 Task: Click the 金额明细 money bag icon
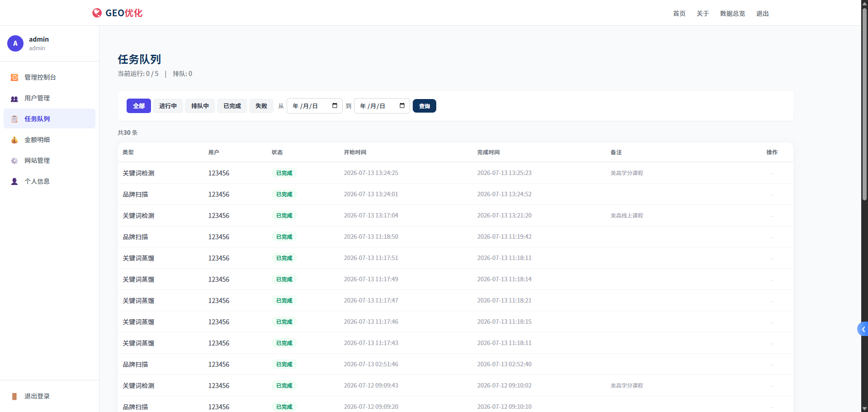tap(14, 140)
